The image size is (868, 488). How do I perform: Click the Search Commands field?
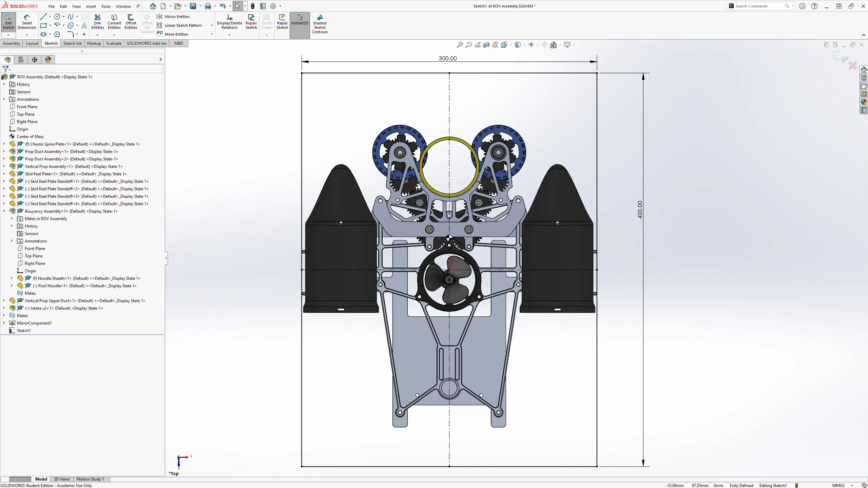tap(760, 6)
